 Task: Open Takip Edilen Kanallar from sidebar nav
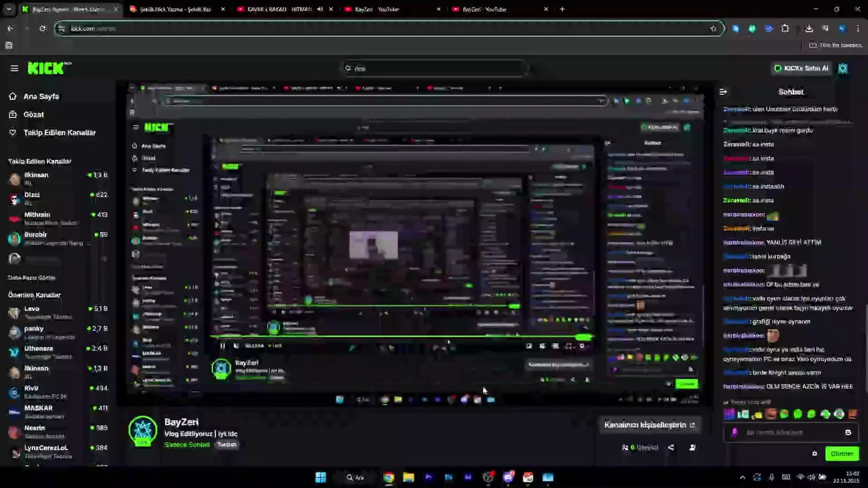click(x=59, y=133)
